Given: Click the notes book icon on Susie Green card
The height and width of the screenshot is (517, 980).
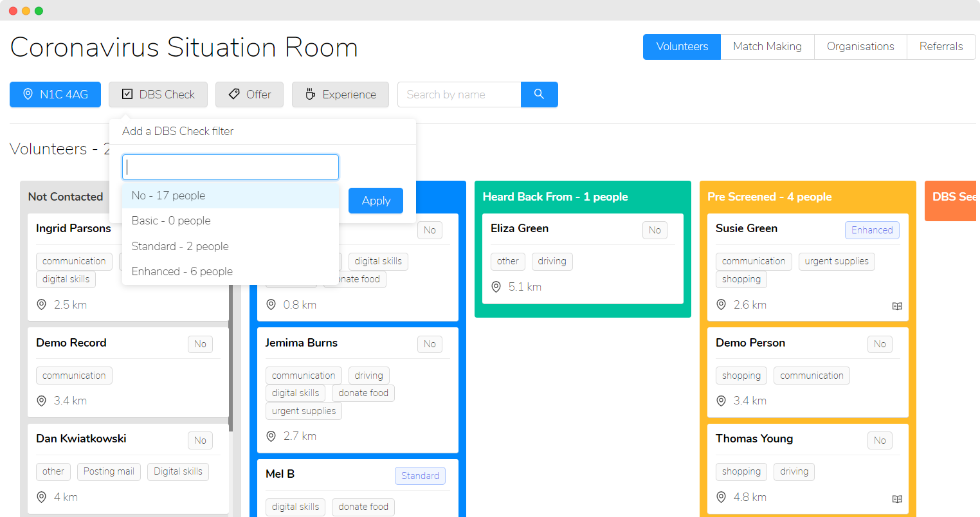Looking at the screenshot, I should point(897,306).
